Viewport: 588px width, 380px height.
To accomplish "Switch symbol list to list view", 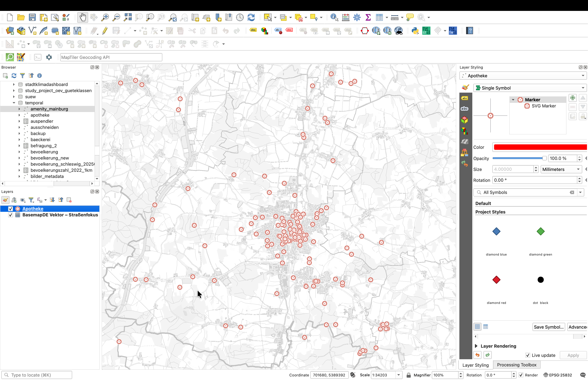I will pyautogui.click(x=486, y=327).
